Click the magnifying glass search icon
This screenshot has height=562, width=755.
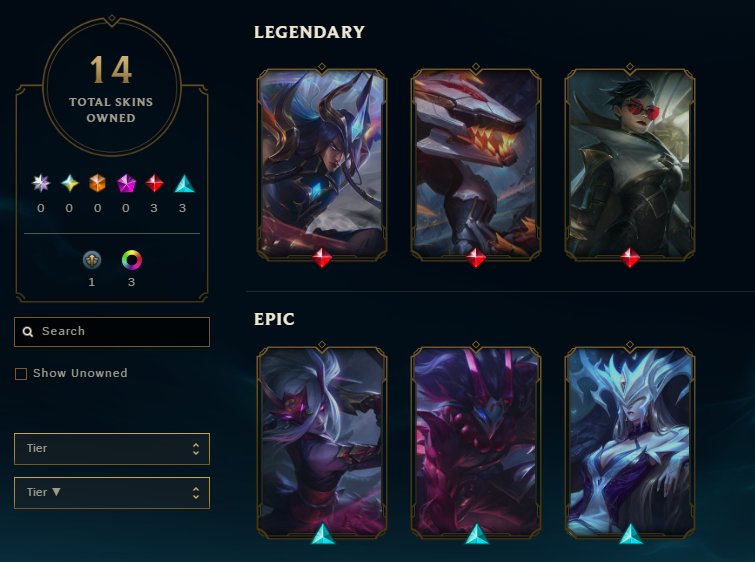click(x=28, y=332)
